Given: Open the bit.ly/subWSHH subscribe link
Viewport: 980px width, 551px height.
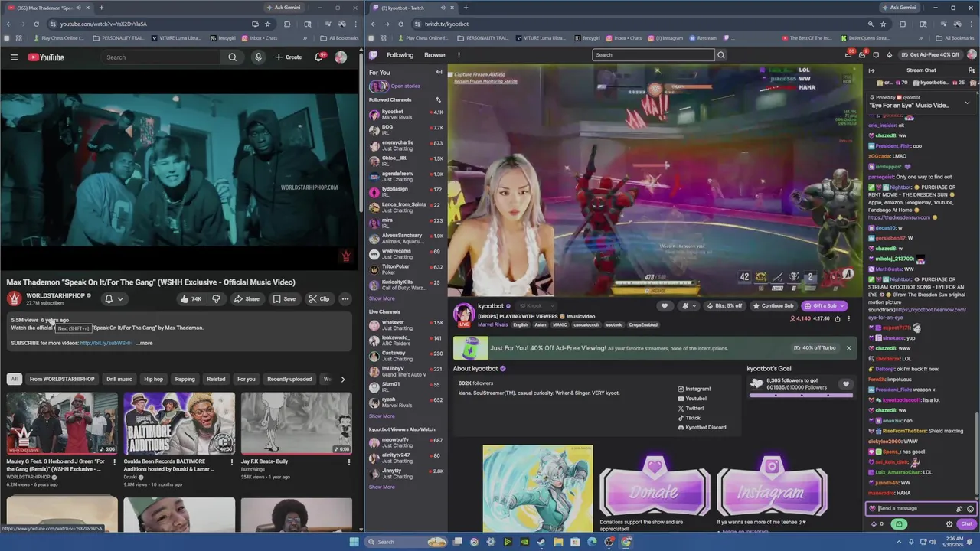Looking at the screenshot, I should coord(106,343).
